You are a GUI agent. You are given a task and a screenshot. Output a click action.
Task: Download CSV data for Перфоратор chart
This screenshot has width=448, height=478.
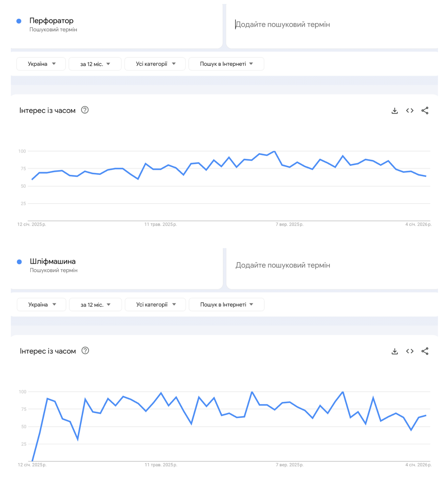[x=394, y=110]
